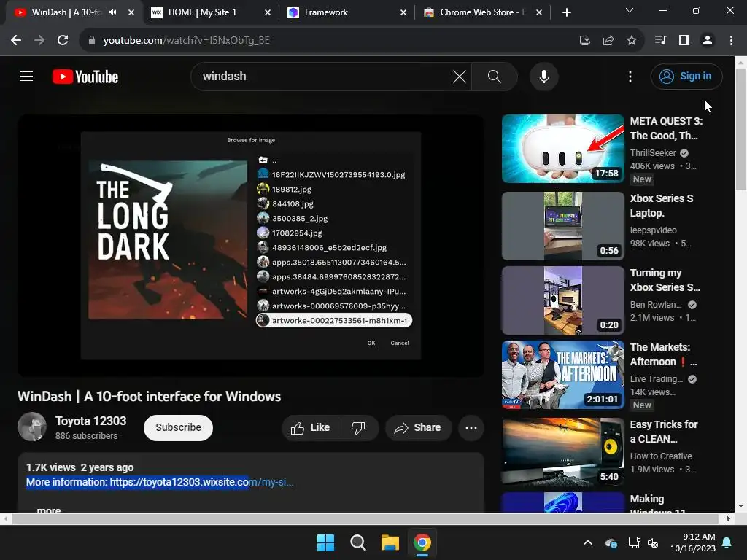This screenshot has width=747, height=560.
Task: Open the Toyota 12303 channel name
Action: coord(90,421)
